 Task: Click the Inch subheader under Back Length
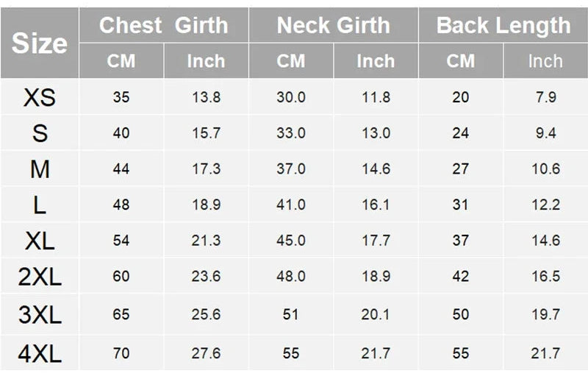point(545,61)
